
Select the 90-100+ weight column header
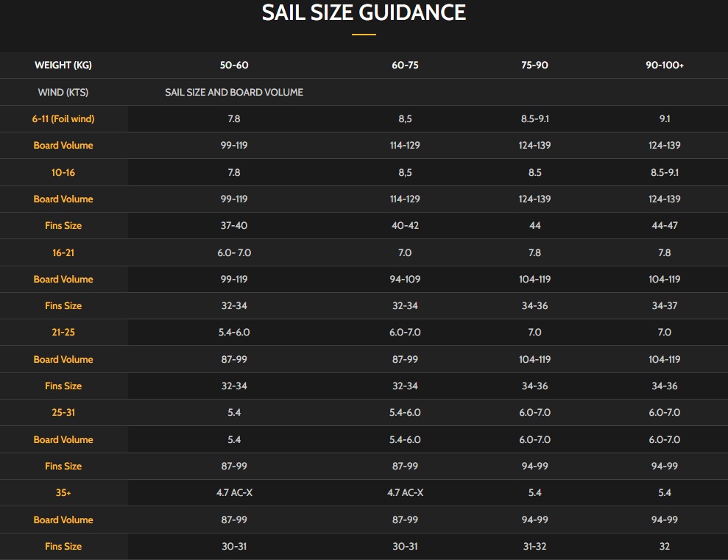click(x=665, y=65)
